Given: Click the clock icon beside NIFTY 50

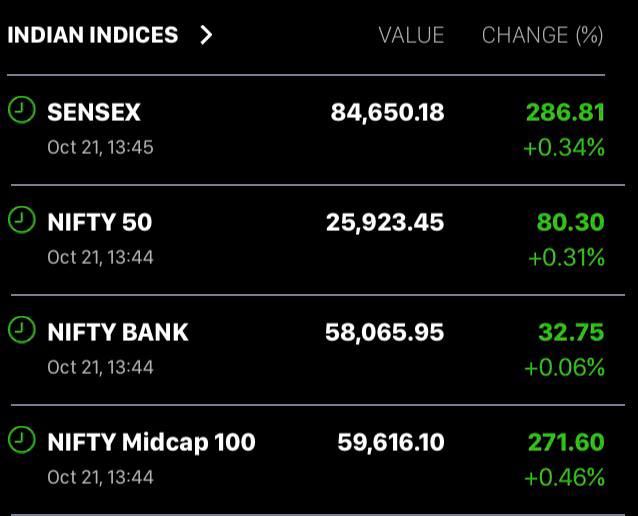Looking at the screenshot, I should 21,220.
